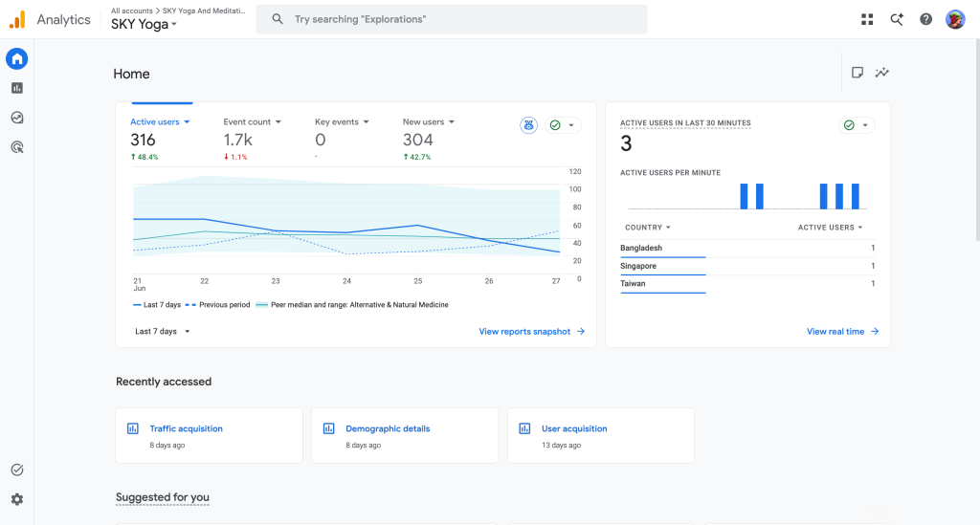Open the SKY Yoga property selector

pos(144,24)
